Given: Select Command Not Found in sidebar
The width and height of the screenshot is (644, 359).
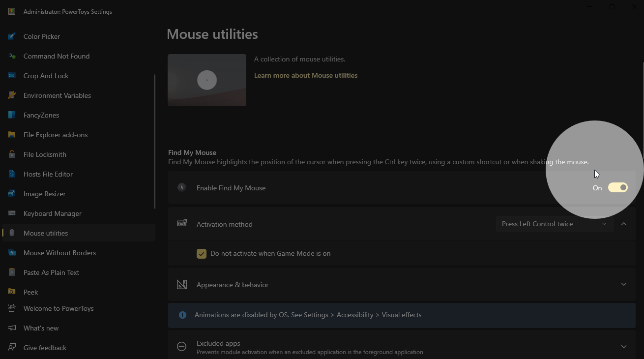Looking at the screenshot, I should tap(79, 56).
